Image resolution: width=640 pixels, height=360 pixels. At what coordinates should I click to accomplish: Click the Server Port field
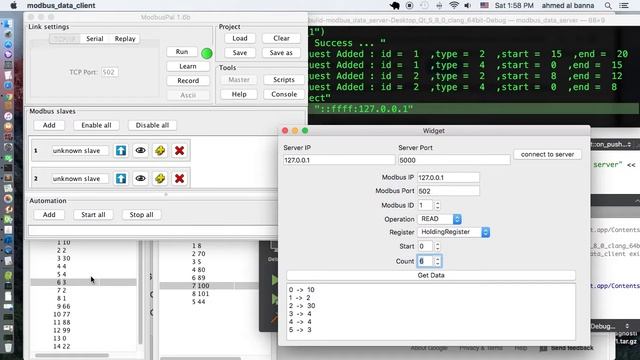[x=454, y=160]
